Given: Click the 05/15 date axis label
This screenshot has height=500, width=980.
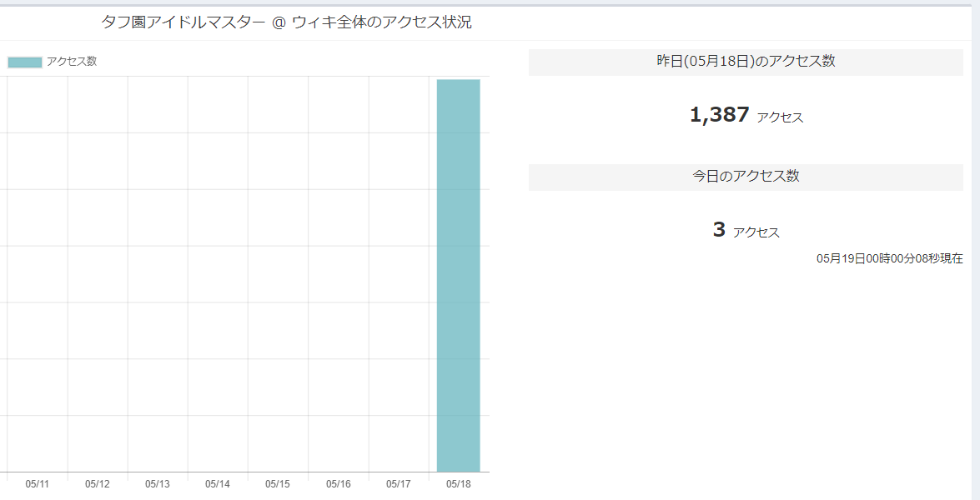Looking at the screenshot, I should point(278,484).
